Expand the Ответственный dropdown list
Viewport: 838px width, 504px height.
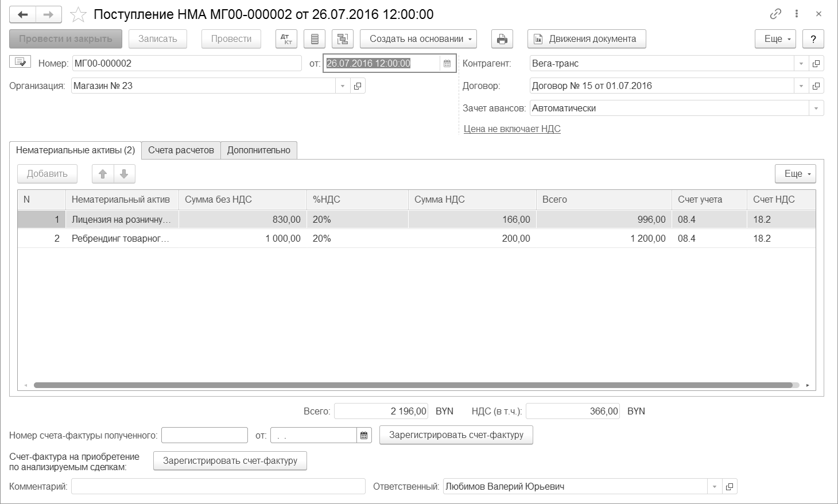(715, 487)
